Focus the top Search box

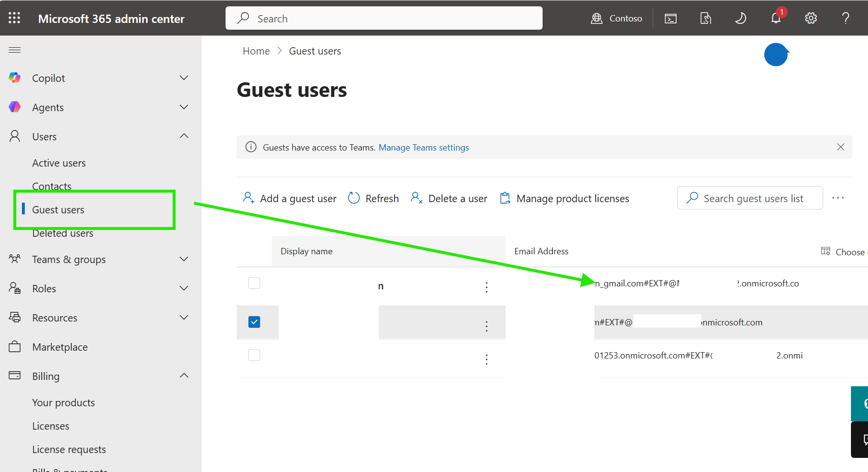[x=384, y=18]
